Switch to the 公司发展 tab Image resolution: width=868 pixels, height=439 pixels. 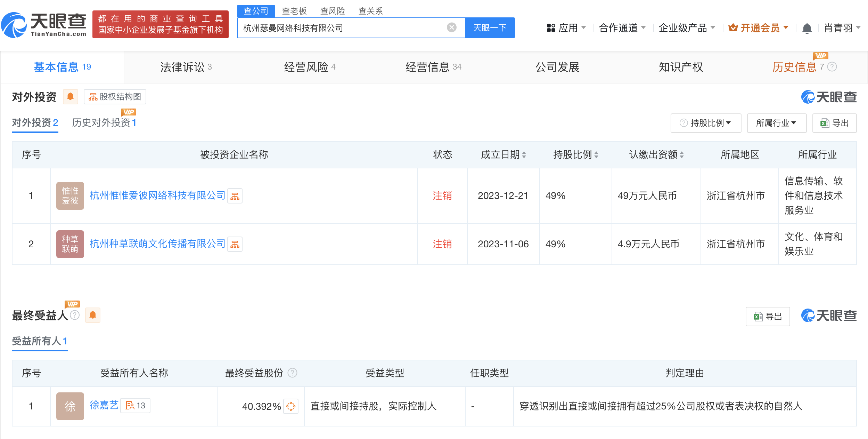coord(557,67)
